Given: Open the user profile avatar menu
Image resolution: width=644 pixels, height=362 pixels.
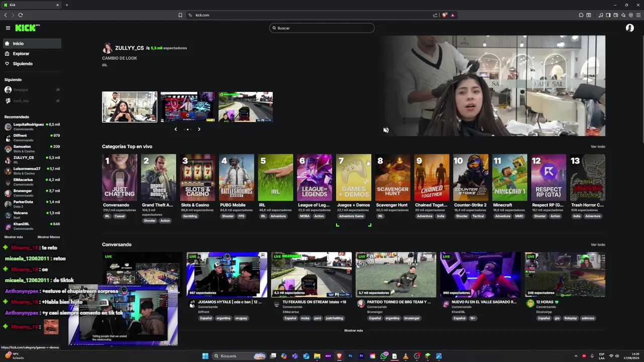Looking at the screenshot, I should pos(629,28).
